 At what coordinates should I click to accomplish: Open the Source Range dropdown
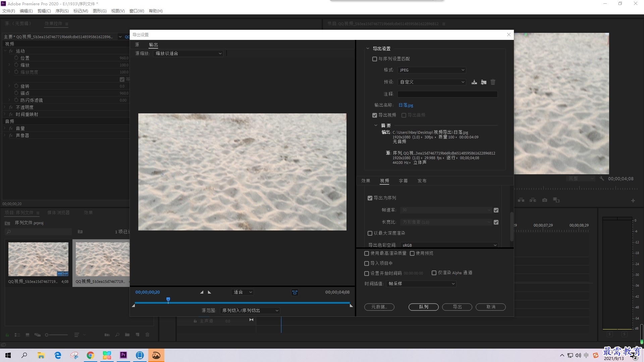tap(250, 311)
